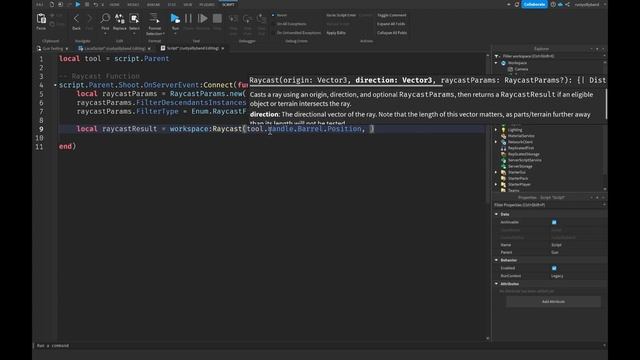This screenshot has height=360, width=640.
Task: Click the StarterPack icon in Explorer
Action: click(x=503, y=178)
